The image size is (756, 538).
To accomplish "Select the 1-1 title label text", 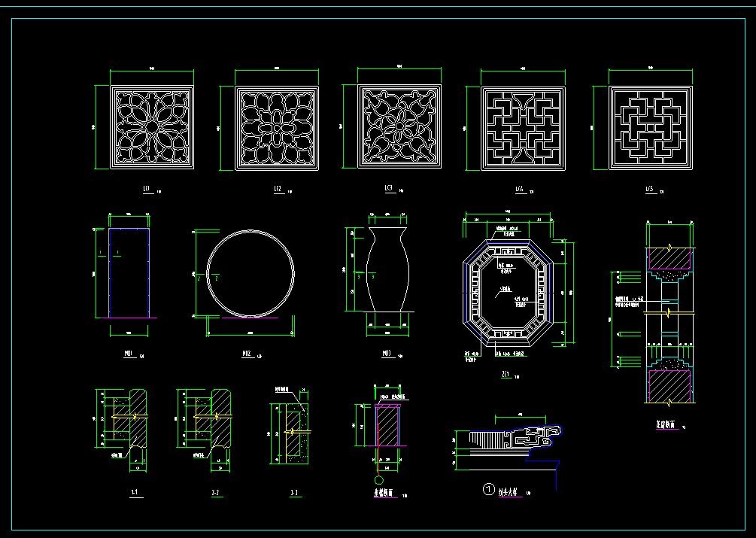I will click(x=133, y=493).
